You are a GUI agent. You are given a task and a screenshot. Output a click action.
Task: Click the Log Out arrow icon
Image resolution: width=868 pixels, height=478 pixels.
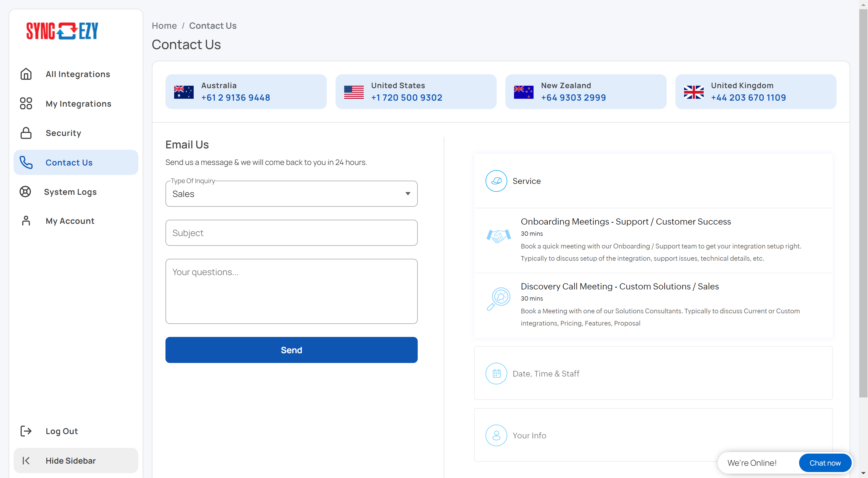point(26,431)
